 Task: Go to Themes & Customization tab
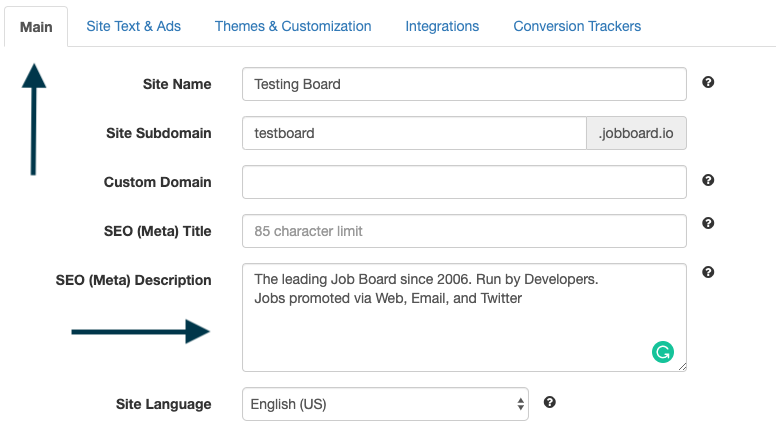[x=293, y=26]
